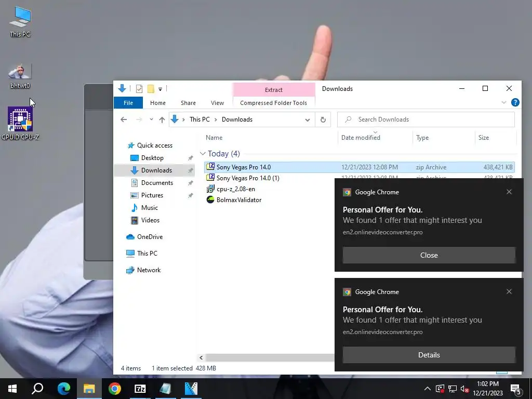
Task: Open the Windows Start menu
Action: pyautogui.click(x=12, y=389)
